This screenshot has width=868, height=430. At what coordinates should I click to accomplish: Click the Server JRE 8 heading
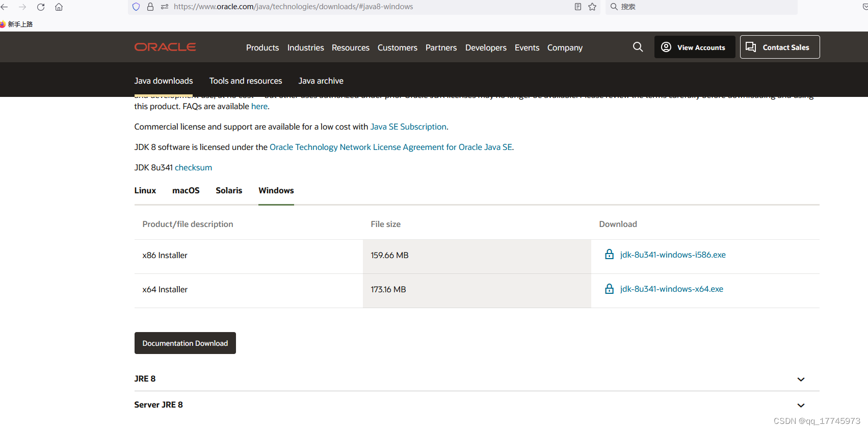[x=159, y=404]
